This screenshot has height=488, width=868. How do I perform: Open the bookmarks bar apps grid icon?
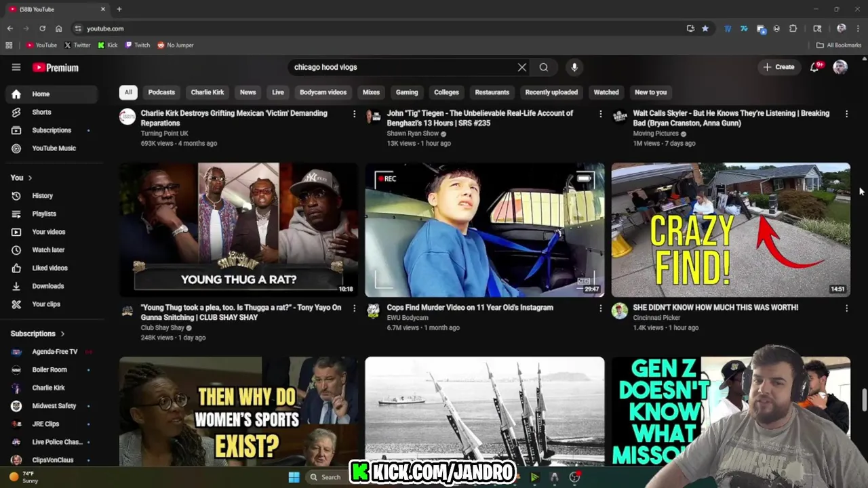9,45
